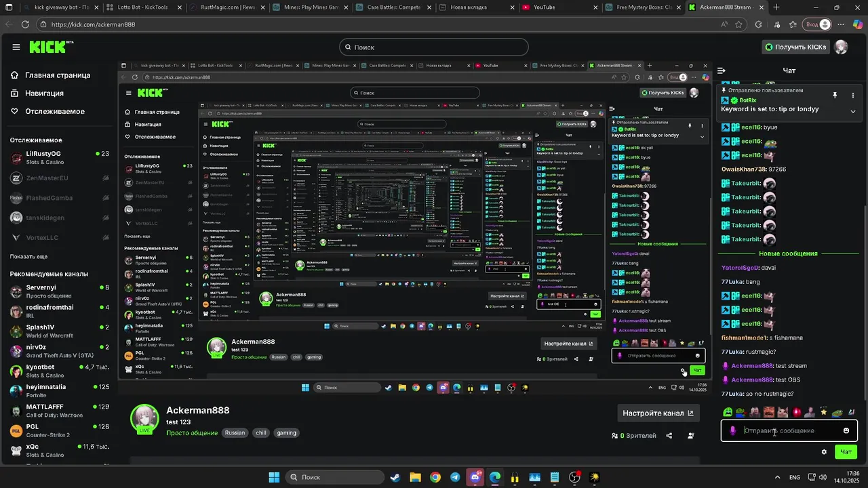
Task: Open MATTLAFFF recommended channel
Action: tap(60, 411)
